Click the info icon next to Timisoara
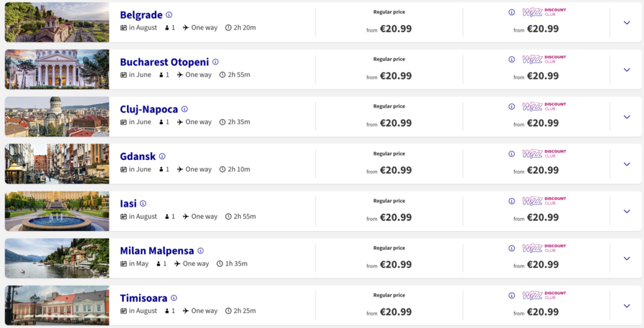644x328 pixels. pos(174,298)
